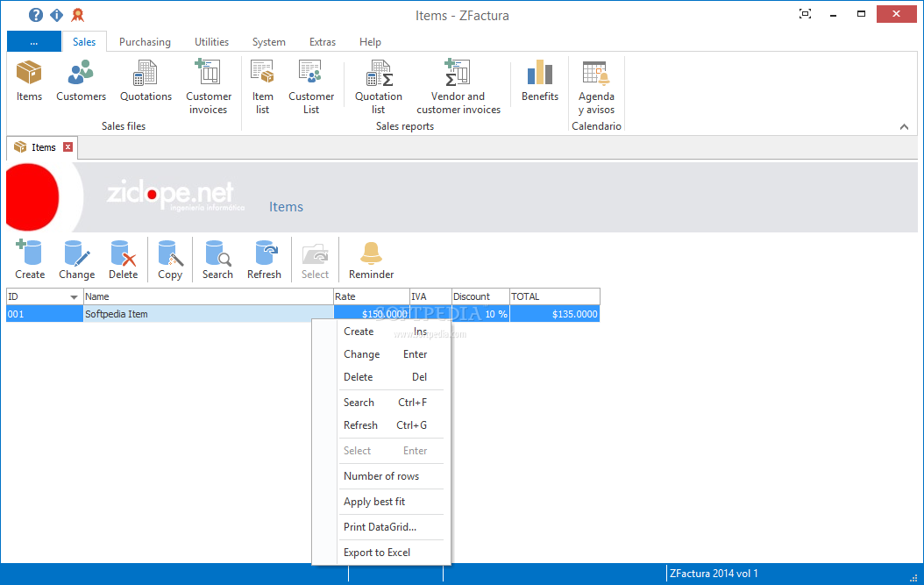
Task: Click the IVA column header
Action: (x=430, y=296)
